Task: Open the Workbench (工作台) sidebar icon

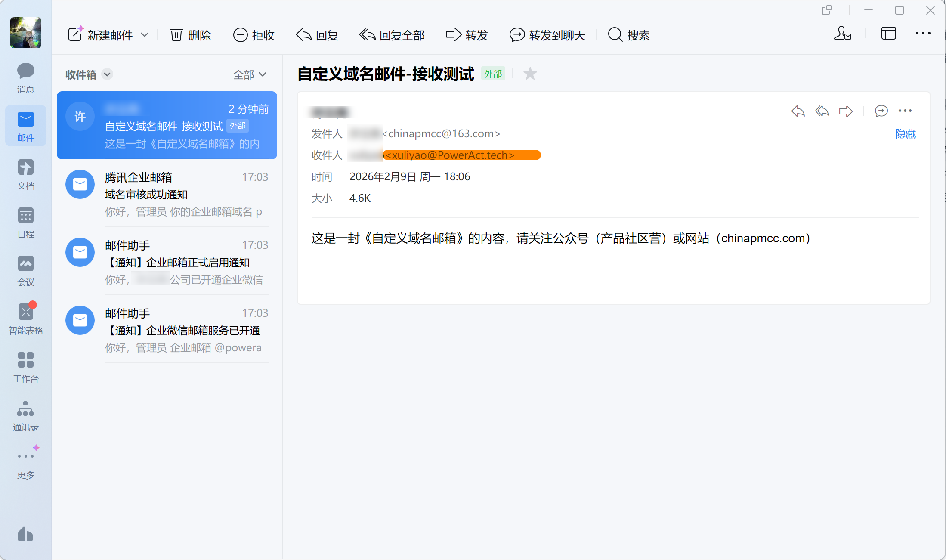Action: point(25,367)
